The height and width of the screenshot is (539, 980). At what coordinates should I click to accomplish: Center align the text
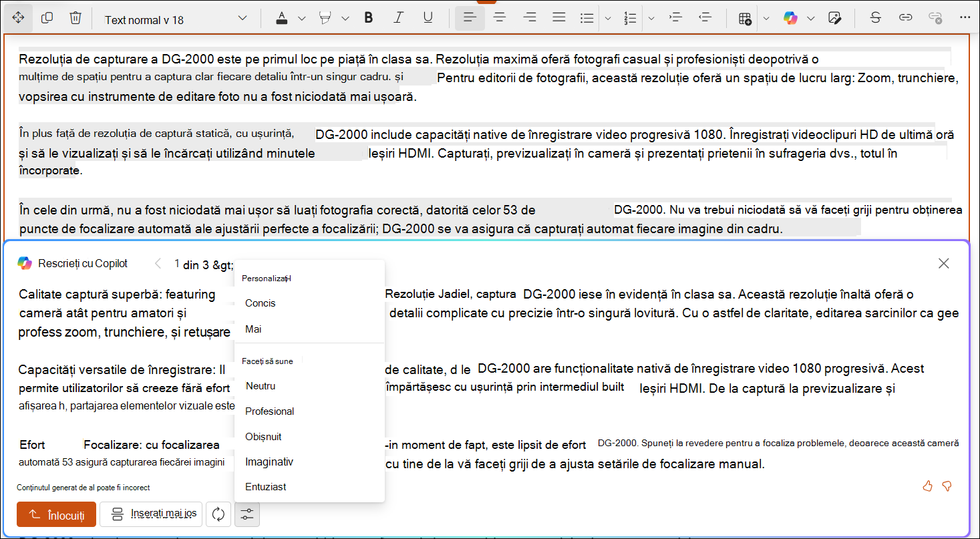click(499, 18)
